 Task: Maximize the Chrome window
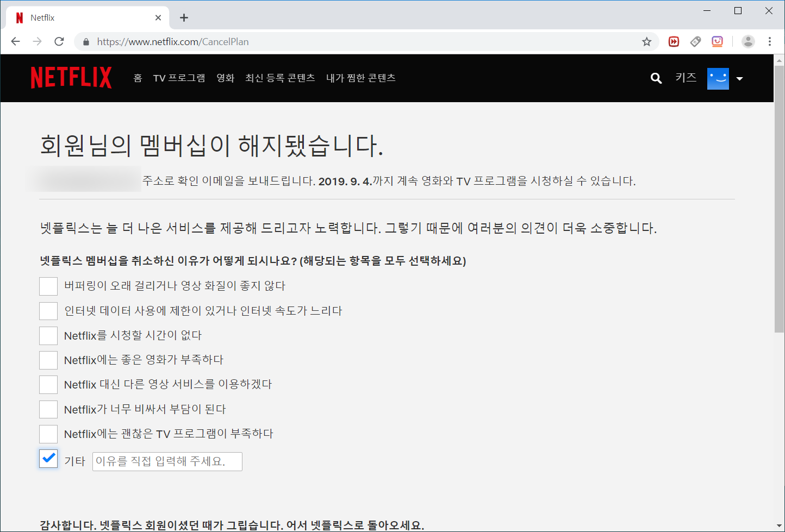click(x=738, y=11)
